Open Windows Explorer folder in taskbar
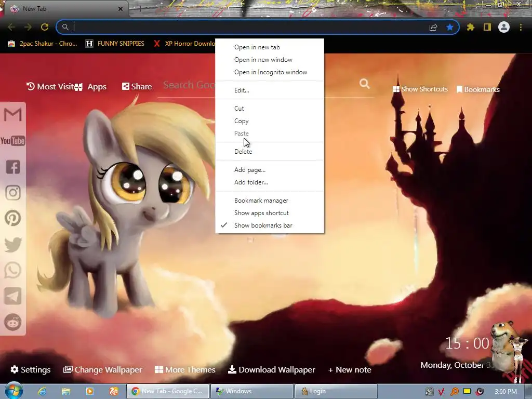532x399 pixels. pos(66,391)
